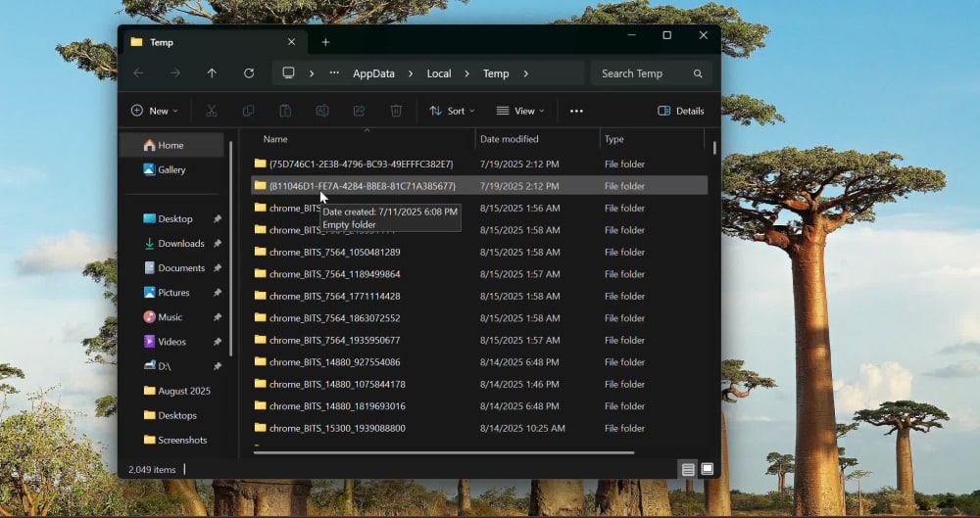Expand chevron after This PC icon

[x=312, y=73]
